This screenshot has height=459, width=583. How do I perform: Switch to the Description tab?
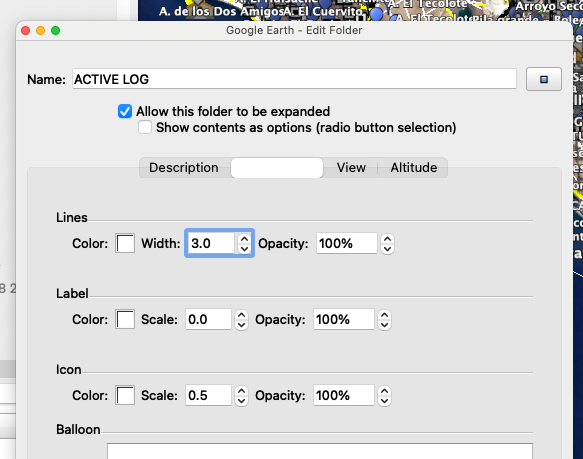[x=184, y=168]
